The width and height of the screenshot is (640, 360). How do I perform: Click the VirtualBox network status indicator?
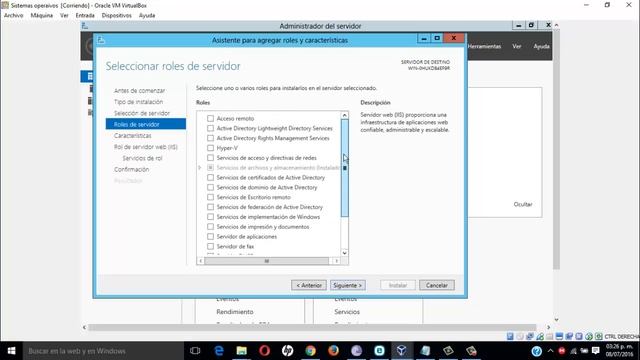coord(530,336)
